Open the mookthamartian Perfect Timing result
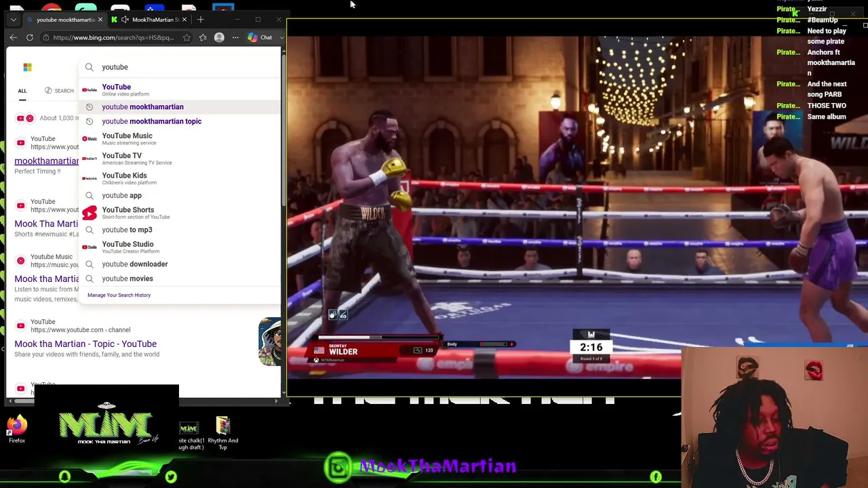868x488 pixels. [46, 161]
